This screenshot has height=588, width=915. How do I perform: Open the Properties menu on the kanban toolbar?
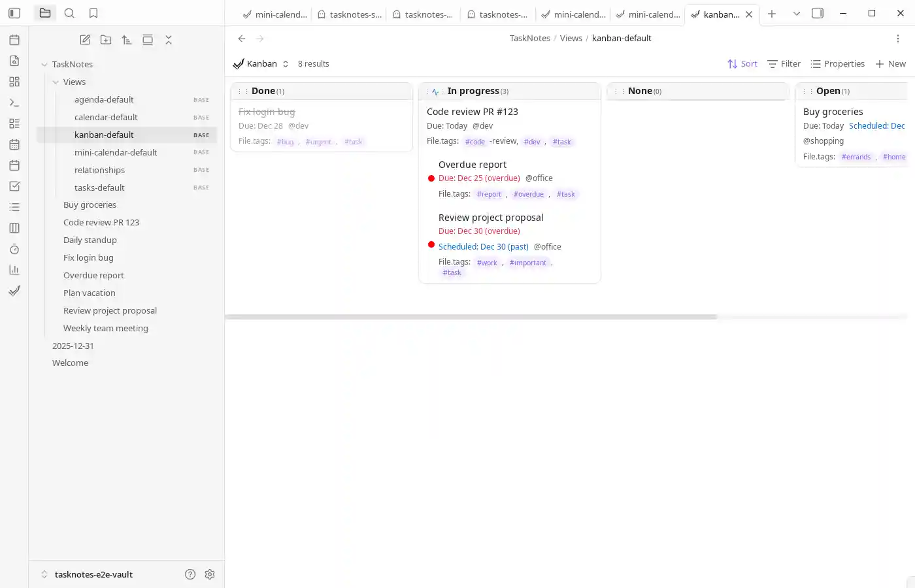click(838, 63)
